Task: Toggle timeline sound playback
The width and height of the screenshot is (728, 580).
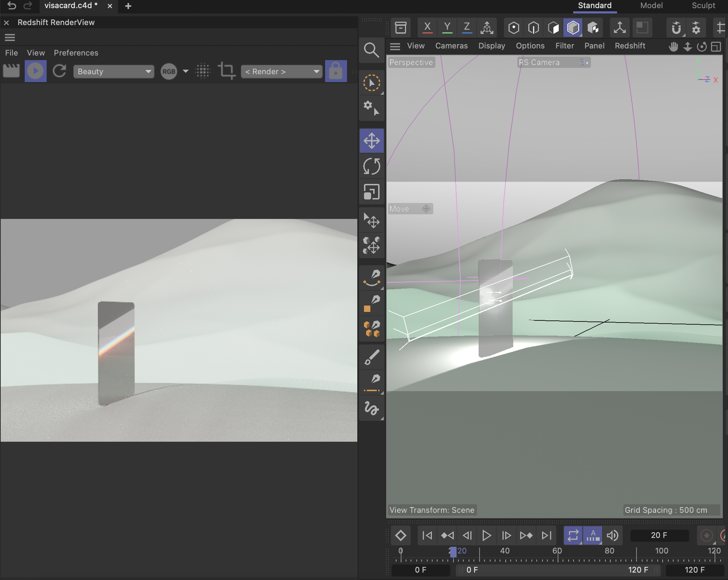Action: [612, 535]
